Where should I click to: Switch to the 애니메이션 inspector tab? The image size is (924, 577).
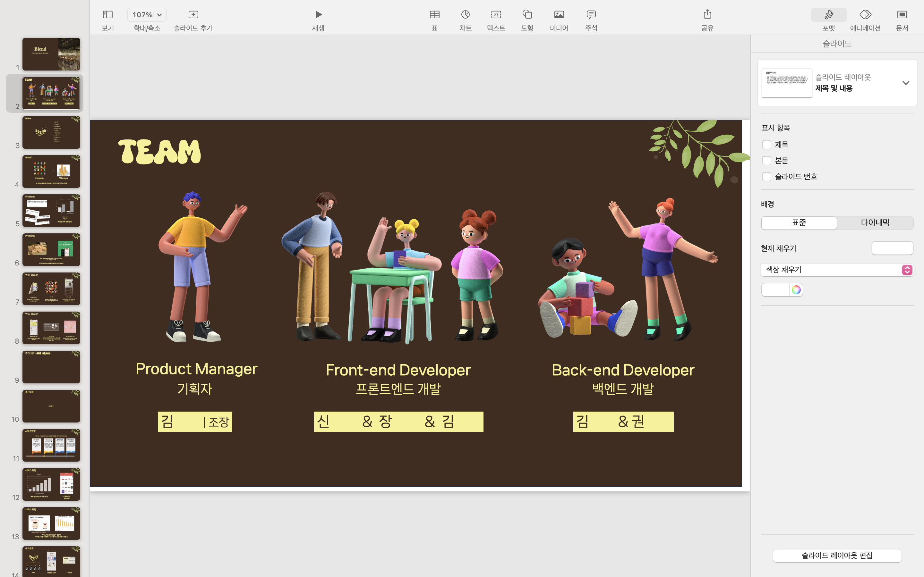click(865, 14)
